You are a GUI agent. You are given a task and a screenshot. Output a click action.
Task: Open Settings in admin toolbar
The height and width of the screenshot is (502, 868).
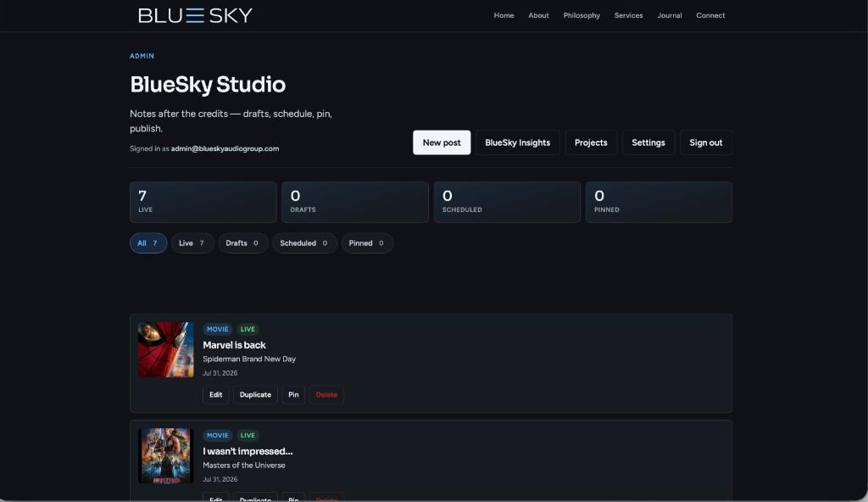point(648,142)
